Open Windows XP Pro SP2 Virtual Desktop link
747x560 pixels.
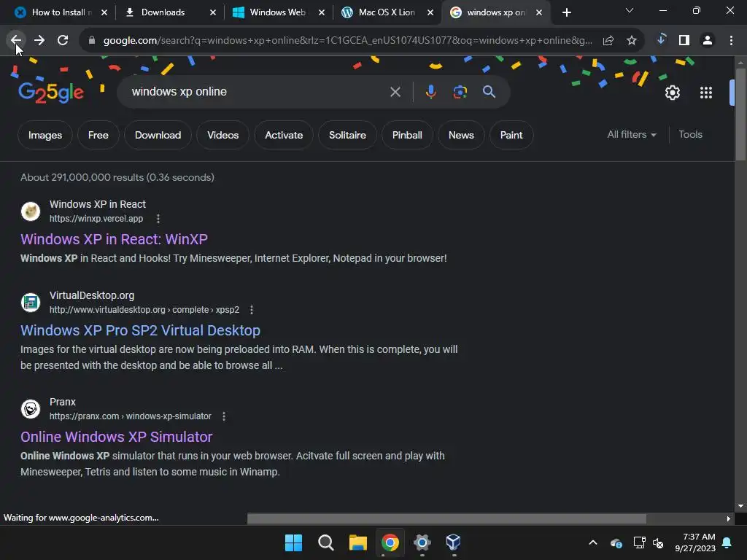(x=141, y=330)
